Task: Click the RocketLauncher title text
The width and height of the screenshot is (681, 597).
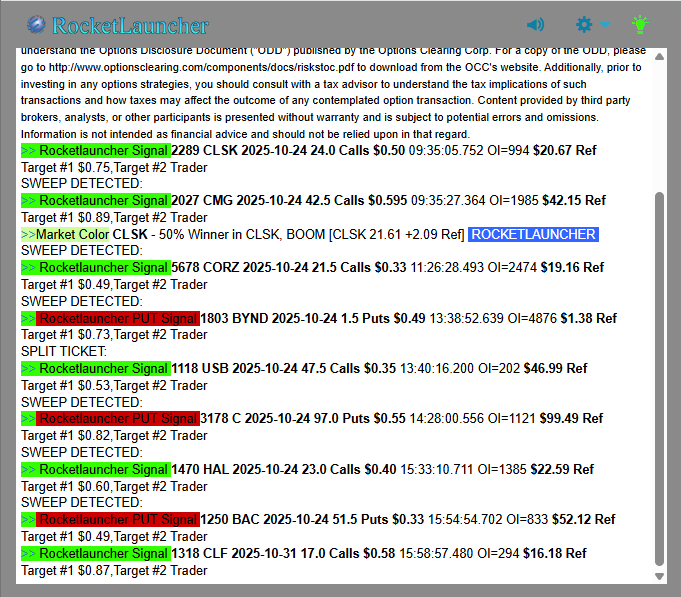Action: [131, 25]
